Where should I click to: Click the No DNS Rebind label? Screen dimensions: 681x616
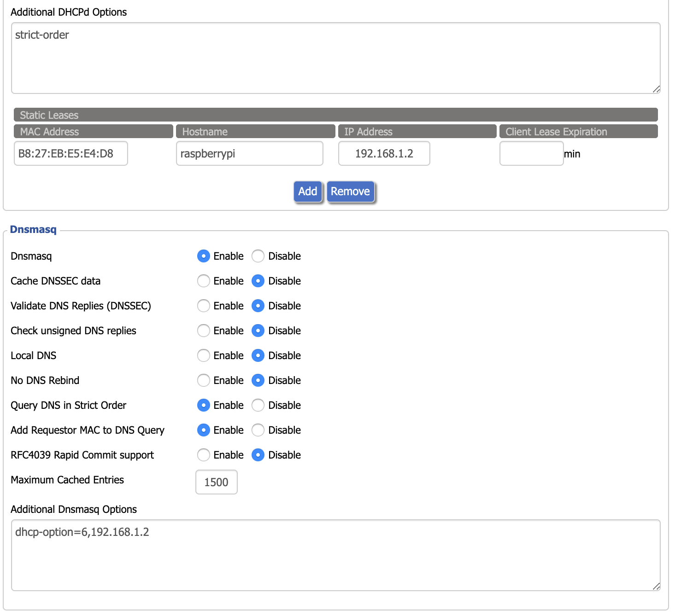45,380
